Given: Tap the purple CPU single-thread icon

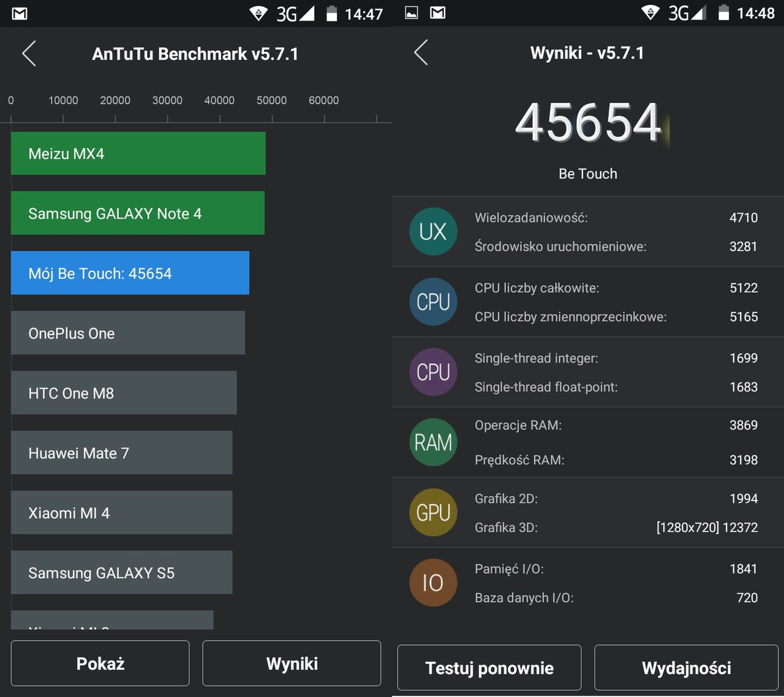Looking at the screenshot, I should (433, 372).
